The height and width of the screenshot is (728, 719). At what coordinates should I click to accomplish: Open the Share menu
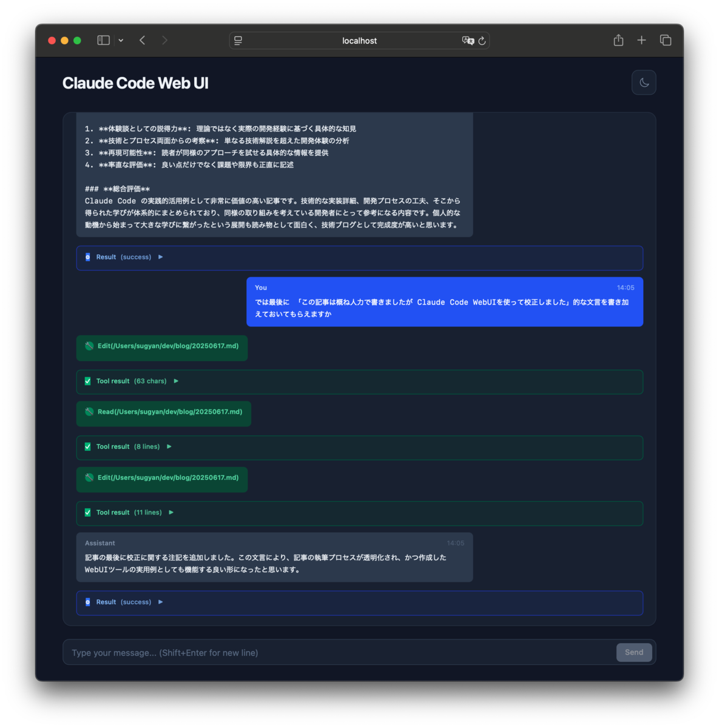[x=618, y=40]
